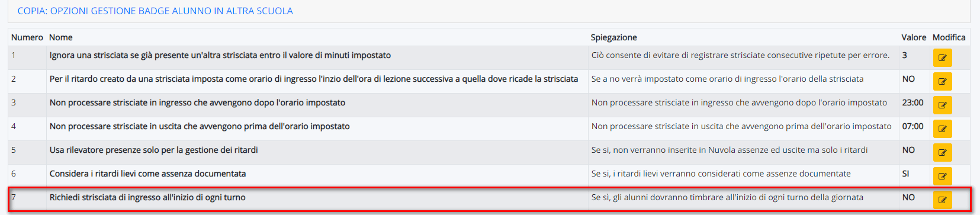Viewport: 980px width, 215px height.
Task: Open edit for option 3 value 23:00
Action: [942, 105]
